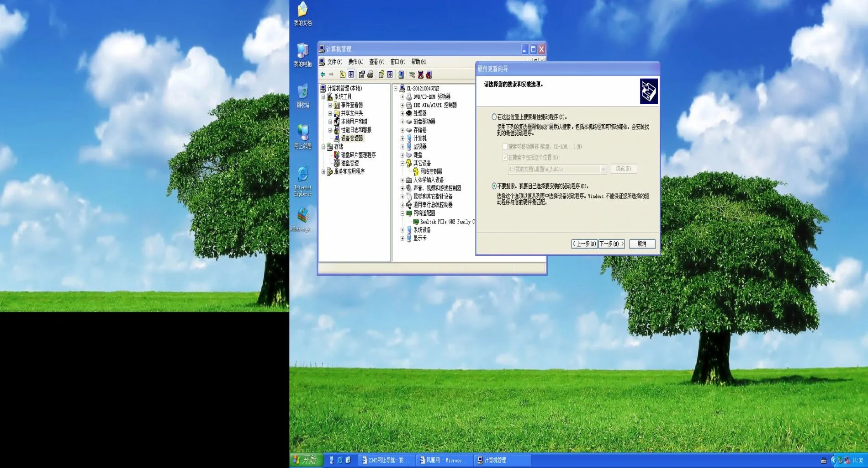Select 本地用户和组 in left tree
This screenshot has height=468, width=868.
click(x=354, y=122)
